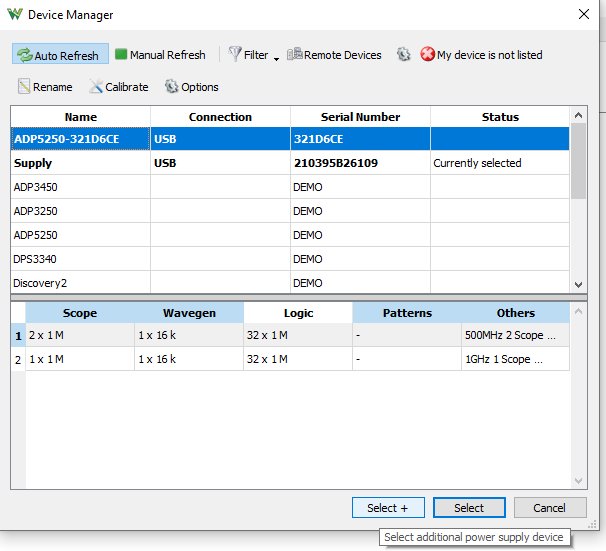The image size is (606, 551).
Task: Click the Select button
Action: pyautogui.click(x=469, y=507)
